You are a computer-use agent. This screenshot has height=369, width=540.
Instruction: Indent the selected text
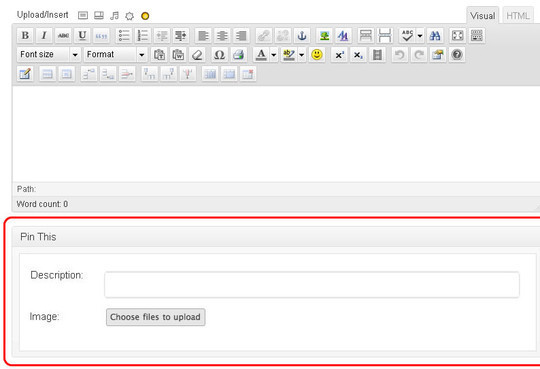(x=180, y=35)
